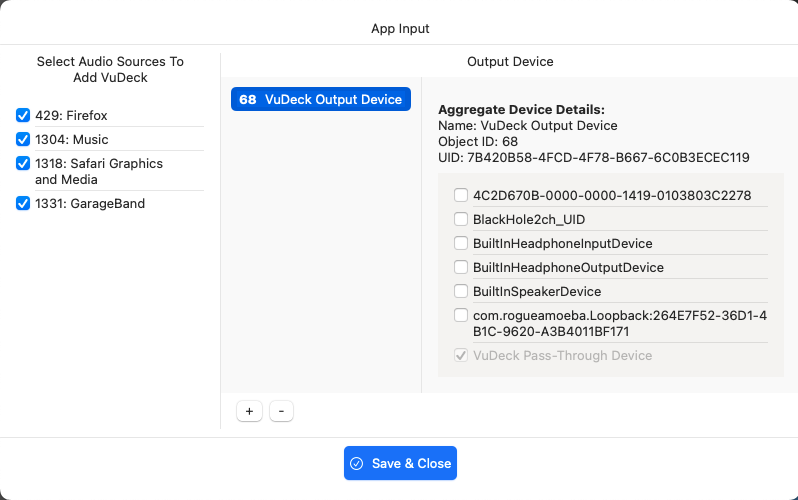Disable the 1331: GarageBand audio source

[x=23, y=203]
